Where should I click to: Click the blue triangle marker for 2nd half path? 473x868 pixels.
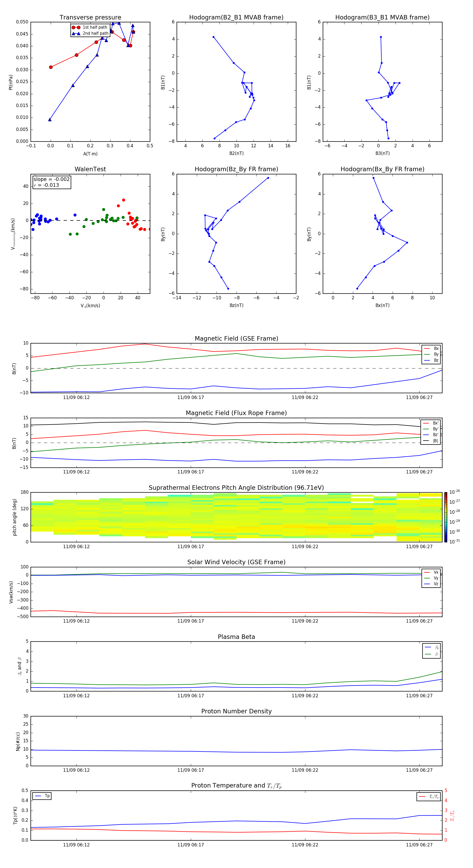[76, 33]
